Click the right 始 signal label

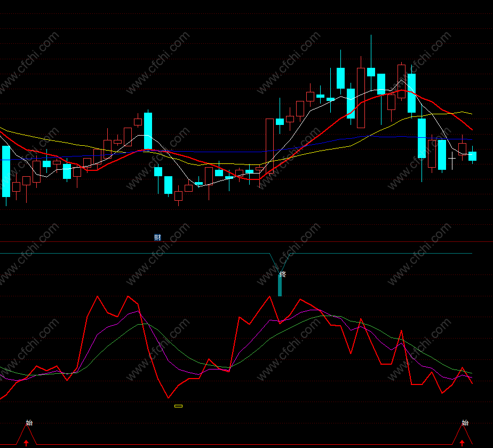(465, 422)
